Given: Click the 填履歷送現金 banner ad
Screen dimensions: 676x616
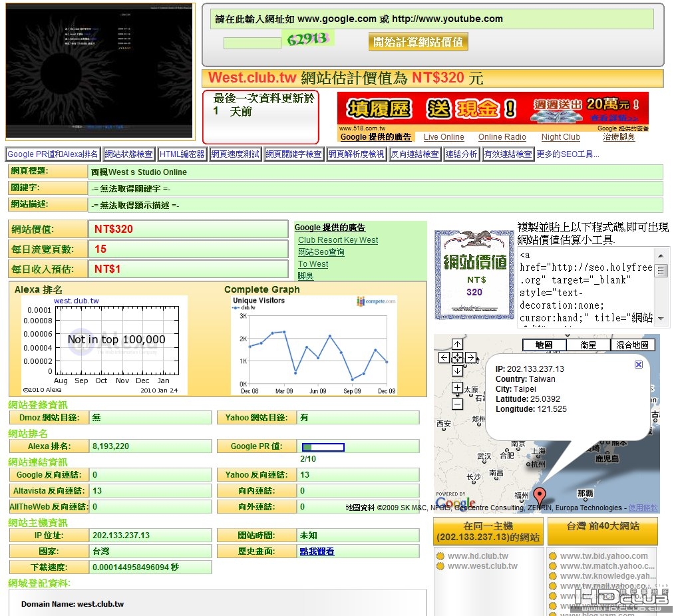Looking at the screenshot, I should (x=493, y=109).
